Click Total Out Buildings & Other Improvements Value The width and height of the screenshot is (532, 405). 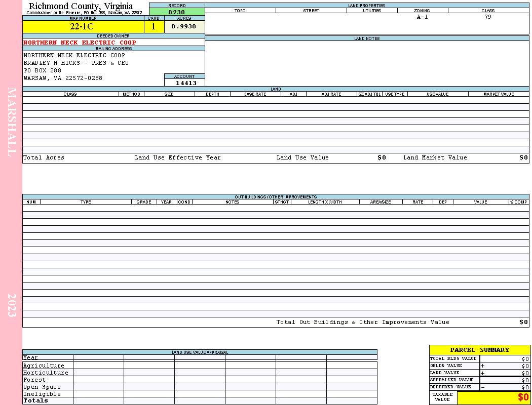coord(363,322)
